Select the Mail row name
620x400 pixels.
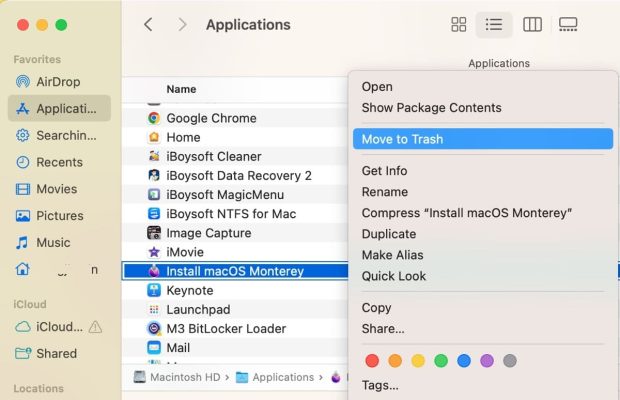click(178, 347)
